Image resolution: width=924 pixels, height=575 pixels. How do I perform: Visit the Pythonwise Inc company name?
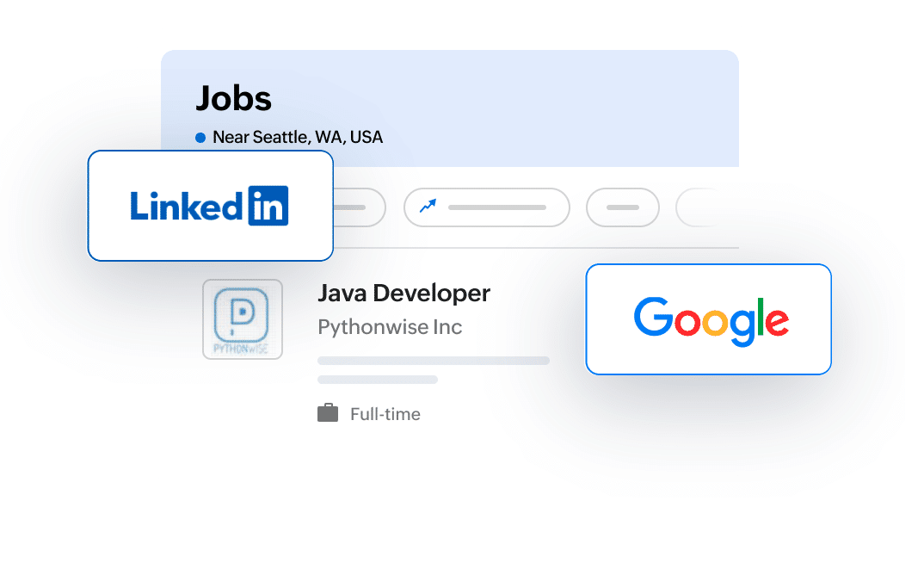pos(390,327)
